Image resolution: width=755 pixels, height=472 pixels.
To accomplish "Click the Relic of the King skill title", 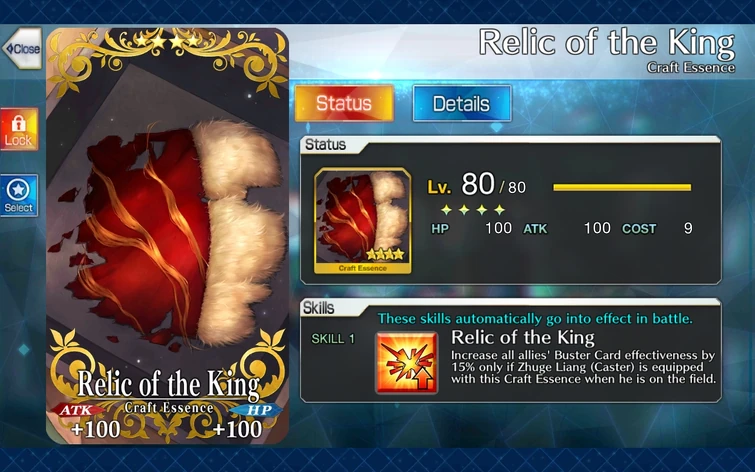I will coord(522,338).
